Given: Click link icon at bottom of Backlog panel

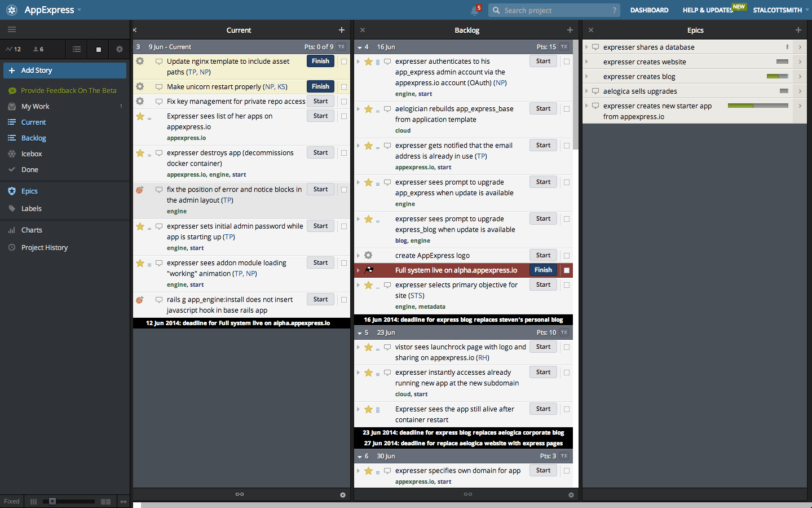Looking at the screenshot, I should (468, 494).
